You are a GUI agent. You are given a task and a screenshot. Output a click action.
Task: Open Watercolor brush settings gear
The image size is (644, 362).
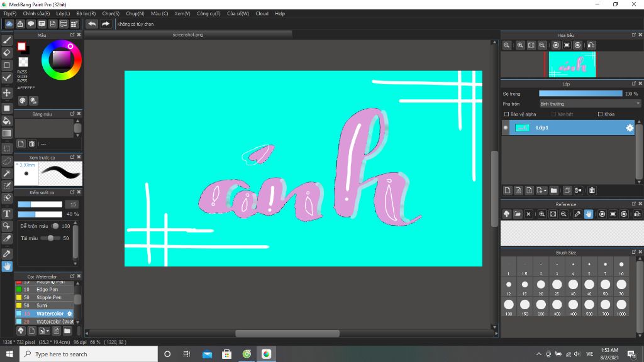[69, 314]
